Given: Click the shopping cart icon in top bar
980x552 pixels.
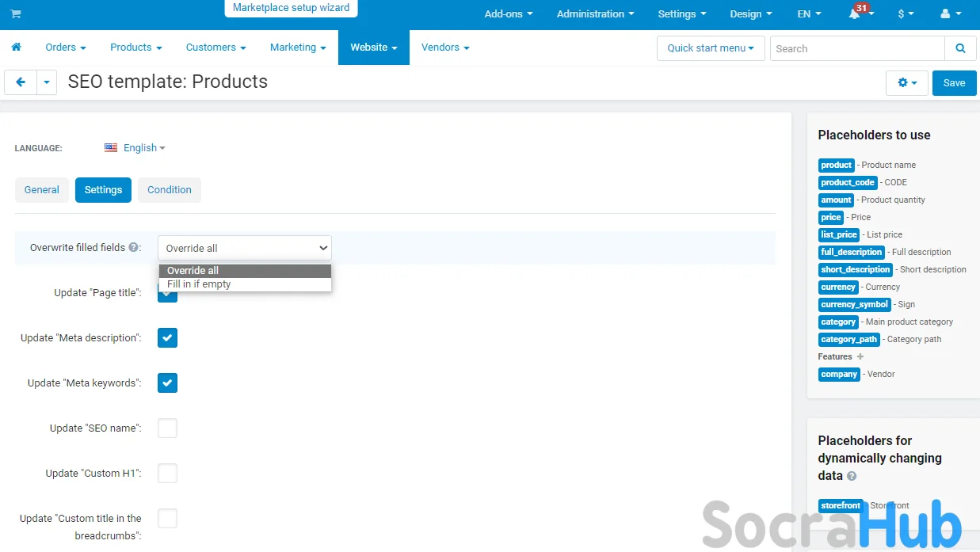Looking at the screenshot, I should [x=16, y=14].
